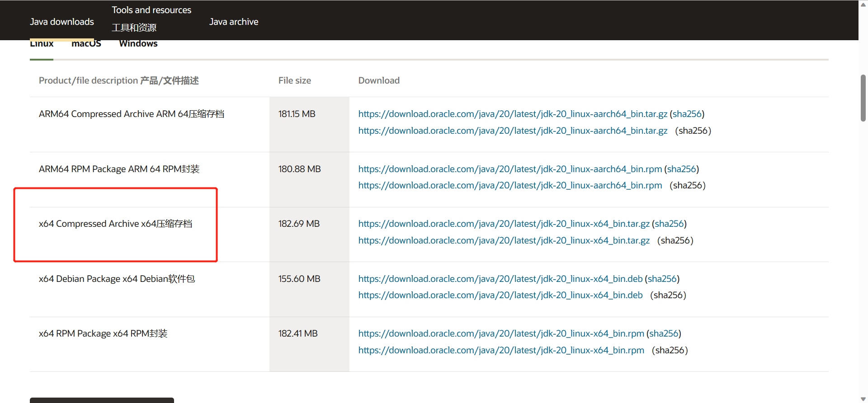The width and height of the screenshot is (868, 403).
Task: Click the x64 Compressed Archive description text
Action: (x=115, y=224)
